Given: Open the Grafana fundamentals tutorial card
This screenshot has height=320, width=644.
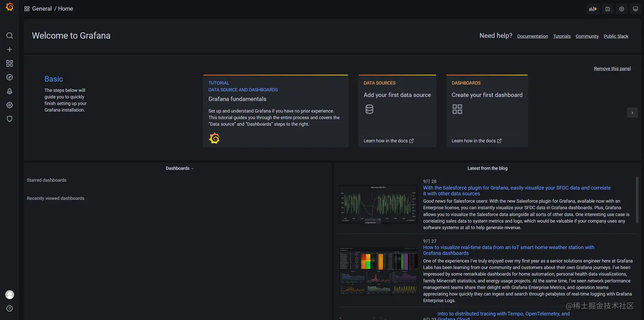Looking at the screenshot, I should point(276,111).
